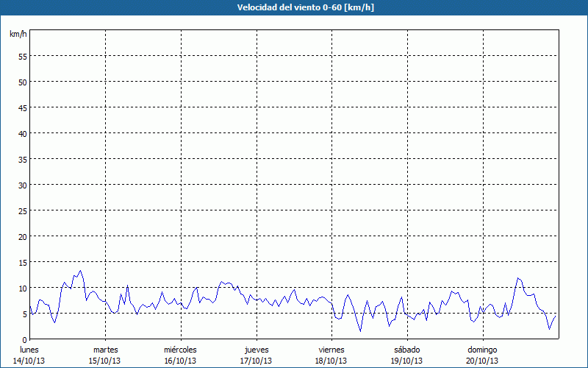The image size is (588, 368).
Task: Click the date label 14/10/13
Action: coord(29,361)
